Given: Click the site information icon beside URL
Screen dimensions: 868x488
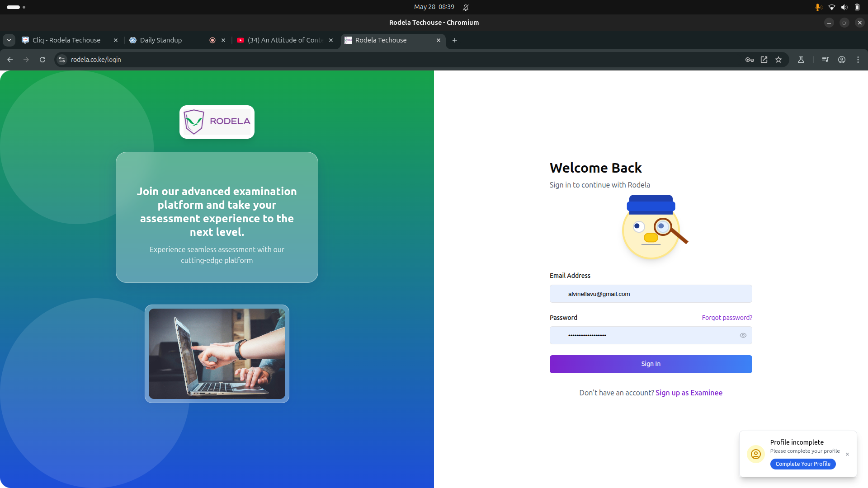Looking at the screenshot, I should point(62,60).
